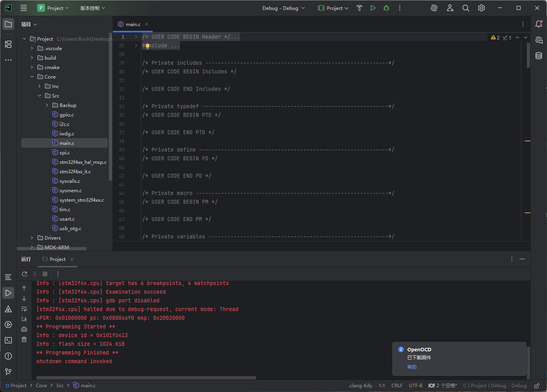Click the editor vertical scrollbar thumb
547x392 pixels.
point(528,56)
